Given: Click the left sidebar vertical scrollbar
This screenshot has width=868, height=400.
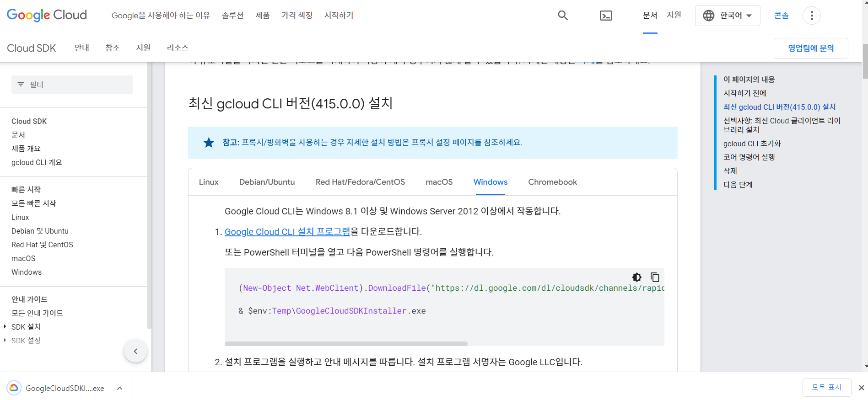Looking at the screenshot, I should pos(149,196).
